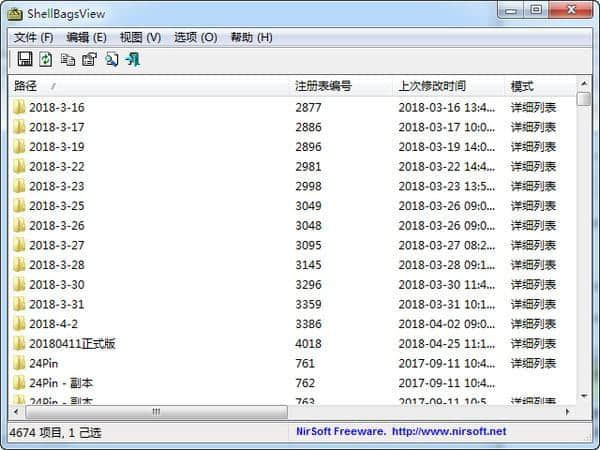Click status bar text 4674 项目, 1 已选

[55, 433]
